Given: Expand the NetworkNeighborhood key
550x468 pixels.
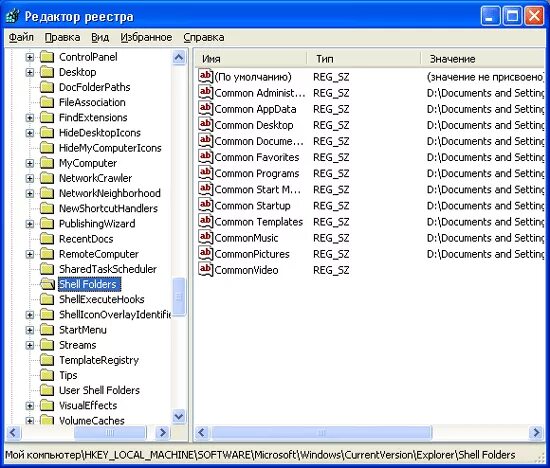Looking at the screenshot, I should [30, 194].
